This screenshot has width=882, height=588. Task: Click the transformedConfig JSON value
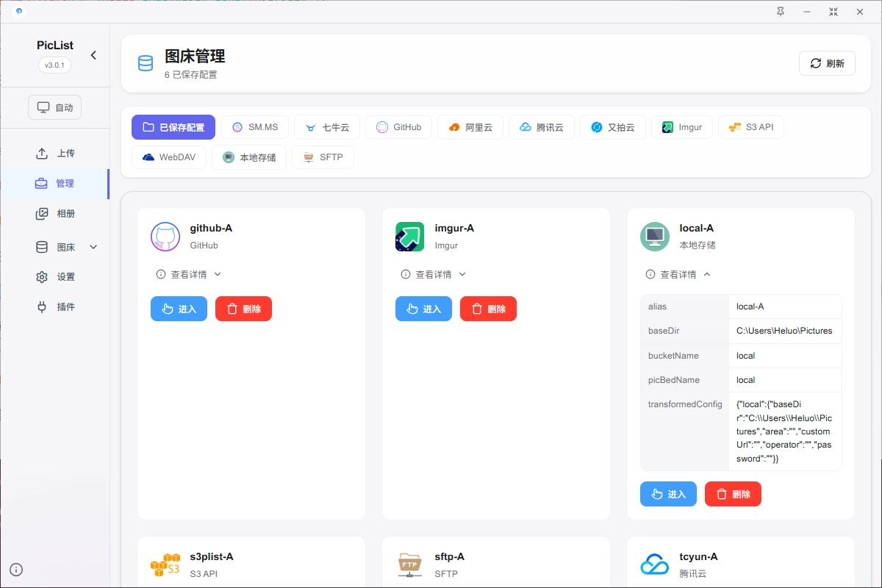[784, 431]
